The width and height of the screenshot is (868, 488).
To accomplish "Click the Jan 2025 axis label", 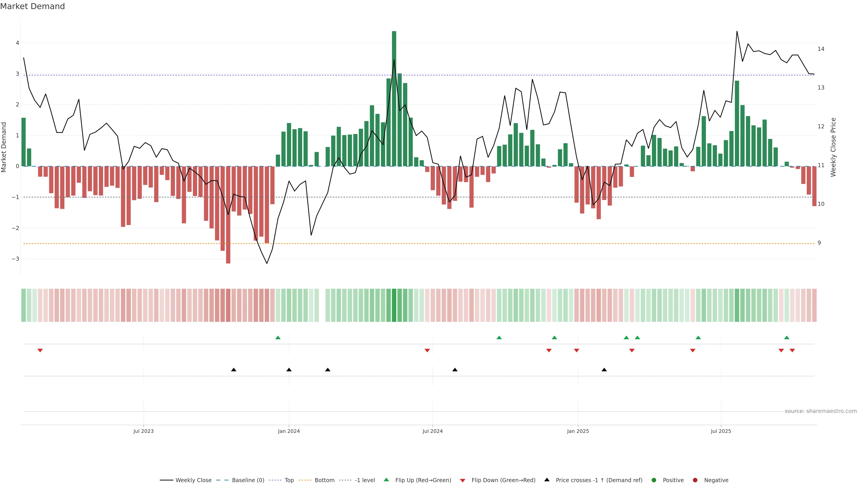I will tap(578, 431).
